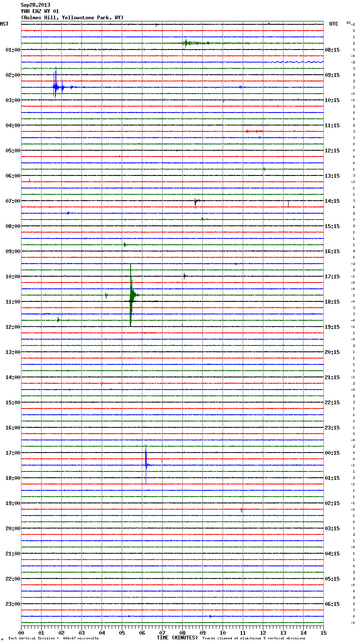Click the 20:15 UTC time label
This screenshot has width=357, height=644.
click(332, 352)
